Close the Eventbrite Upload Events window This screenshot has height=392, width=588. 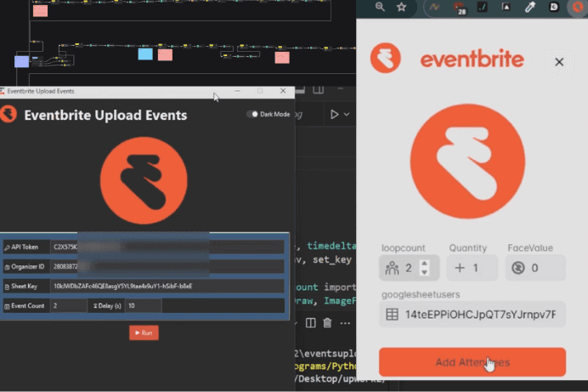[283, 91]
